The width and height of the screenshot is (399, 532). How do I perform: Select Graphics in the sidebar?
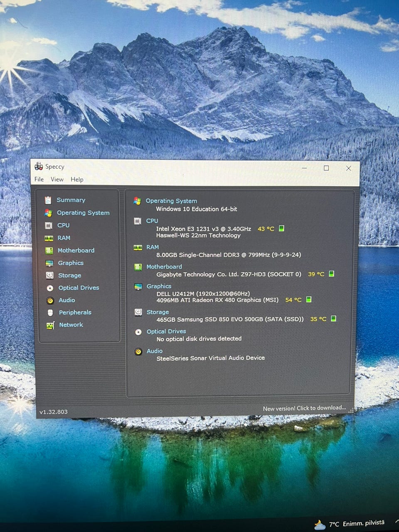click(x=71, y=263)
